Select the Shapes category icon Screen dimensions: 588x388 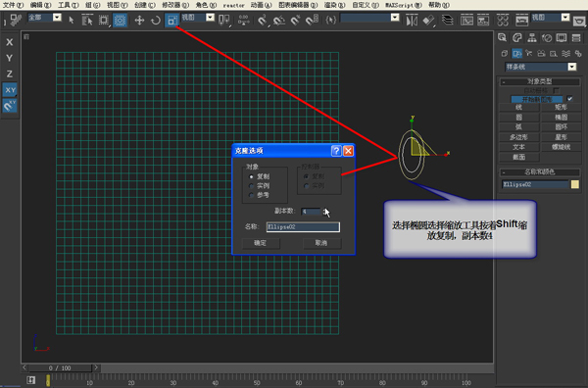pos(517,54)
